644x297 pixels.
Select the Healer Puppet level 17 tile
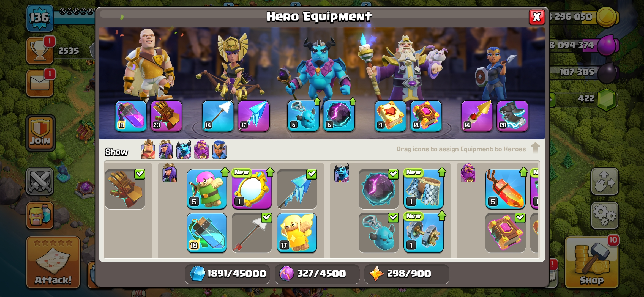click(297, 233)
